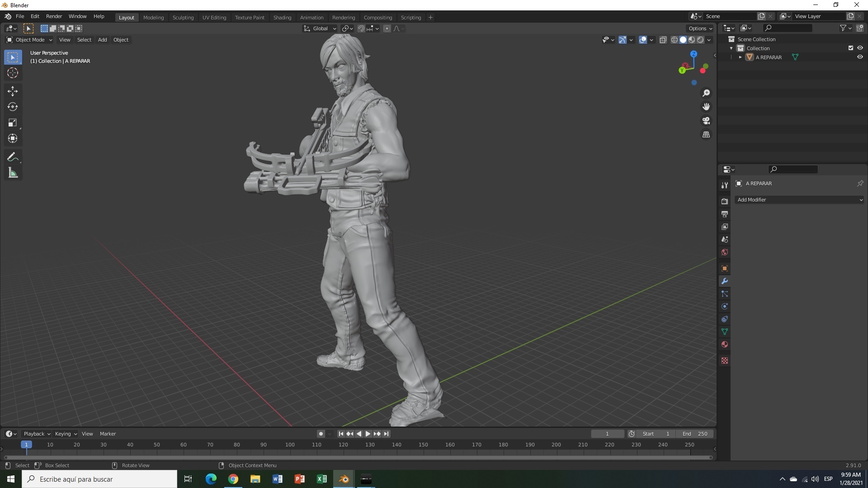
Task: Toggle visibility of A REPARAR object
Action: click(860, 57)
